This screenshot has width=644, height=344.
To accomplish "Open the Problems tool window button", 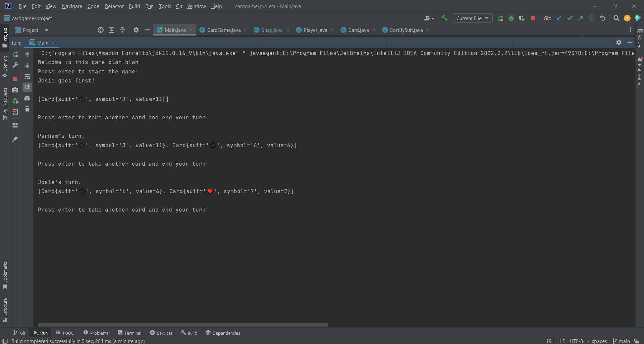I will [x=96, y=333].
